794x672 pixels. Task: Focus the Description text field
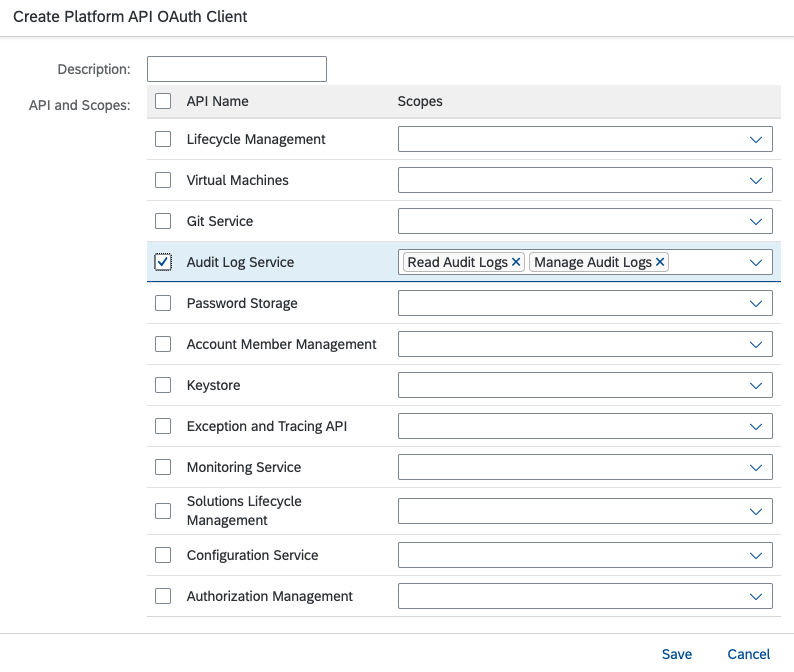(237, 69)
